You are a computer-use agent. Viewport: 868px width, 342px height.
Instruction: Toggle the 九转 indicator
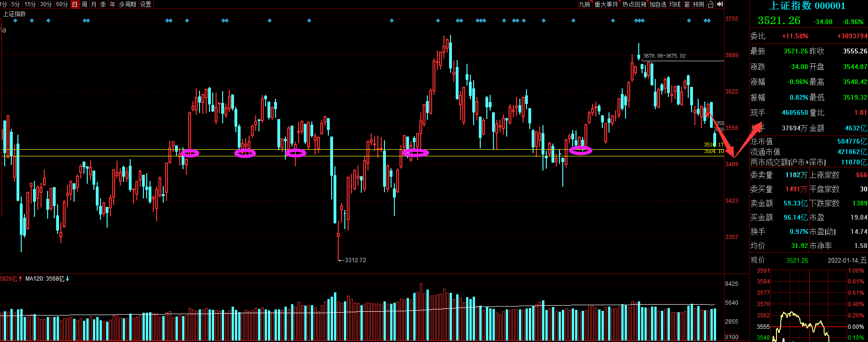pos(584,4)
